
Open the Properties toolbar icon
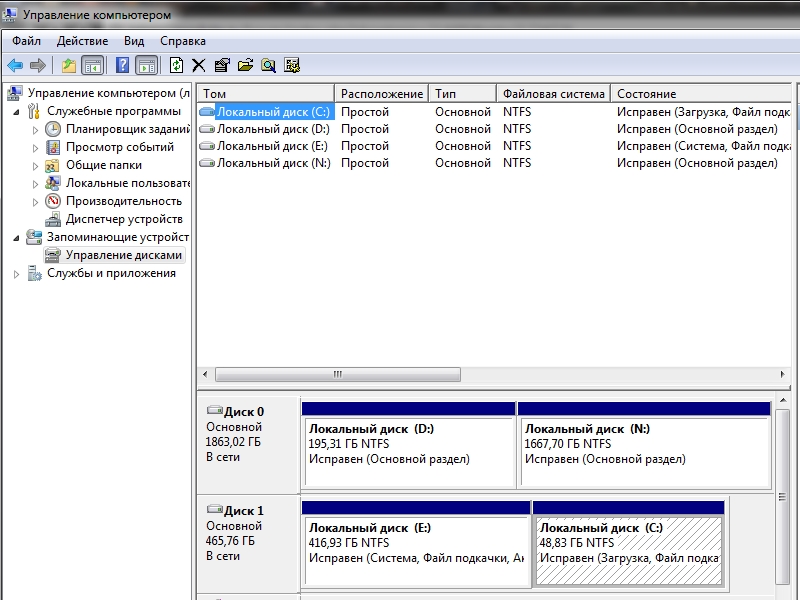click(222, 65)
